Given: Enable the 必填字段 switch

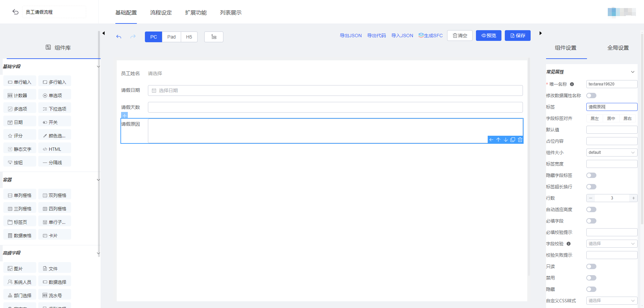Looking at the screenshot, I should click(591, 221).
